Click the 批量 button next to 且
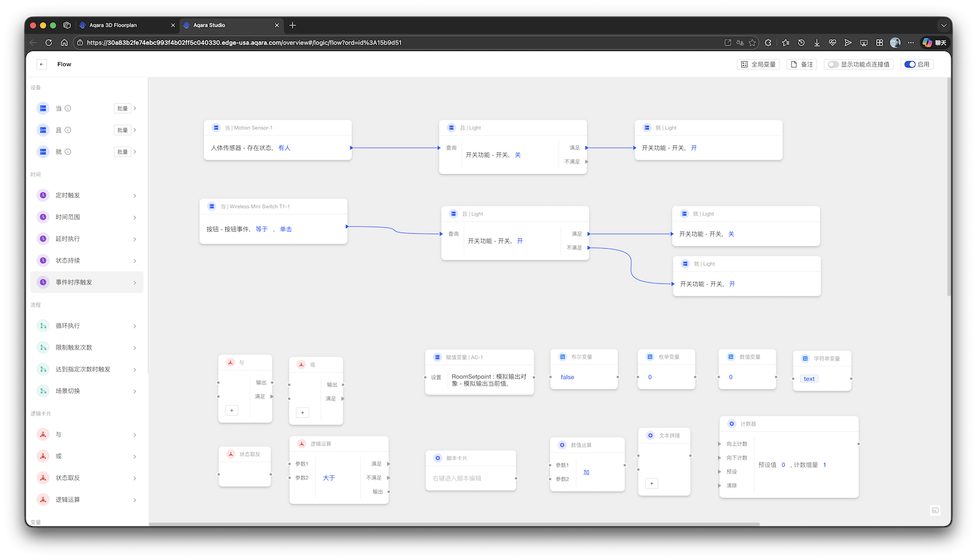 [122, 130]
